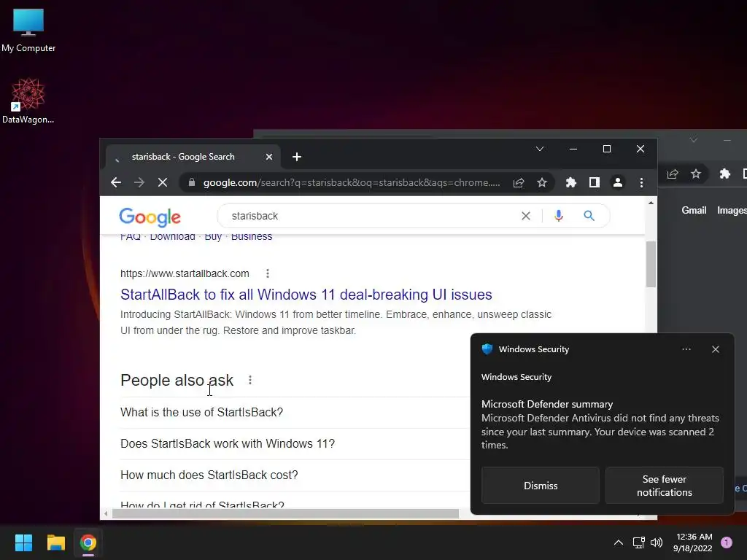Viewport: 747px width, 560px height.
Task: Start voice search with the microphone icon
Action: click(x=559, y=216)
